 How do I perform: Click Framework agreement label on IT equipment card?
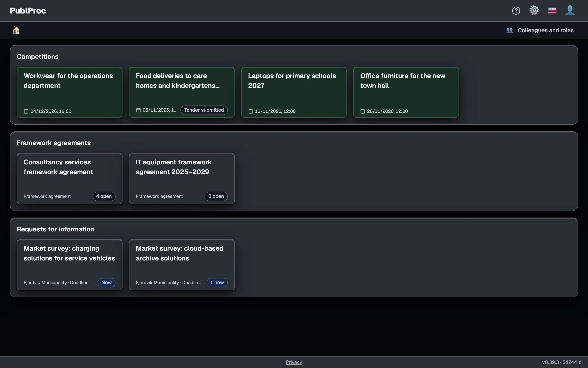(159, 196)
